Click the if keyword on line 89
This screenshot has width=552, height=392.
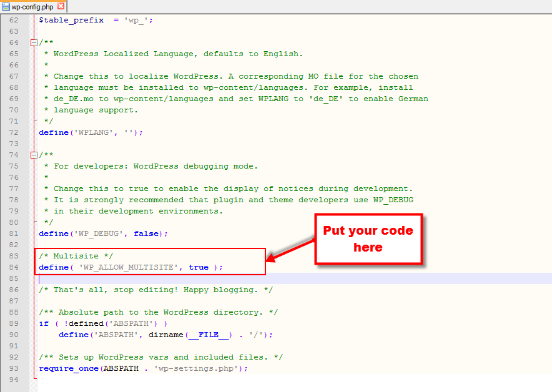coord(44,323)
